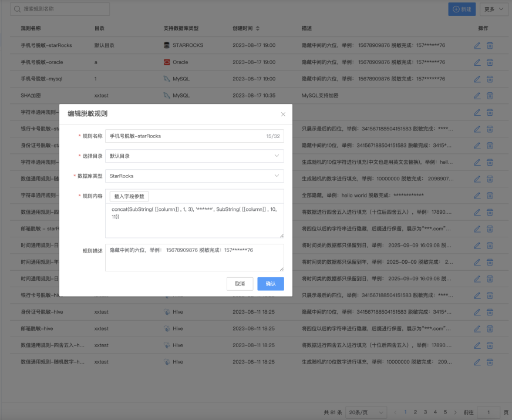Open the 选择目录 dropdown
Viewport: 512px width, 420px height.
(x=194, y=156)
